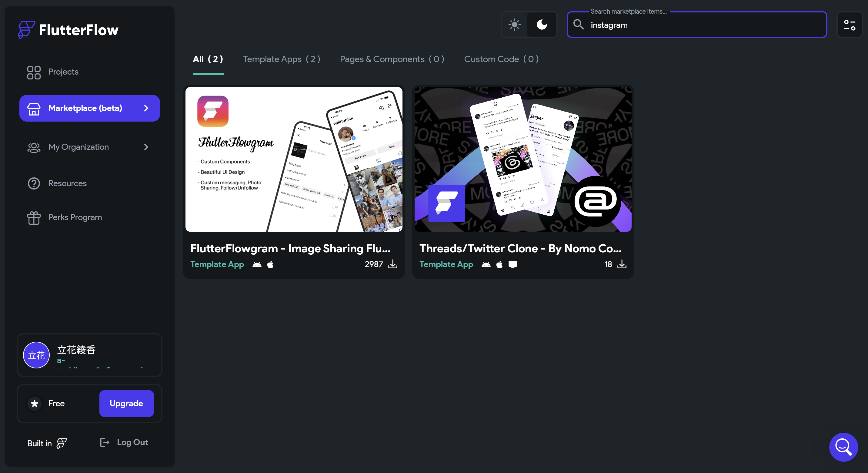868x473 pixels.
Task: Select the Pages & Components (0) tab
Action: [x=392, y=59]
